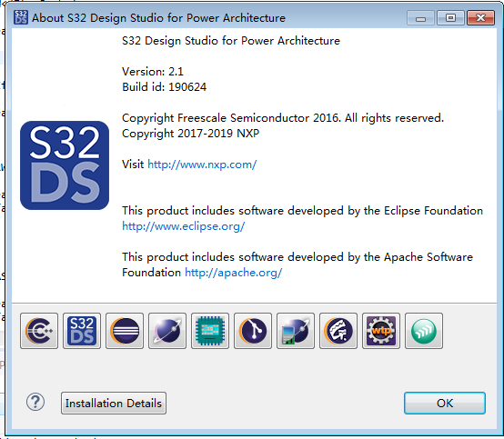The width and height of the screenshot is (504, 439).
Task: Open the sphere-with-device feature icon
Action: tap(296, 331)
